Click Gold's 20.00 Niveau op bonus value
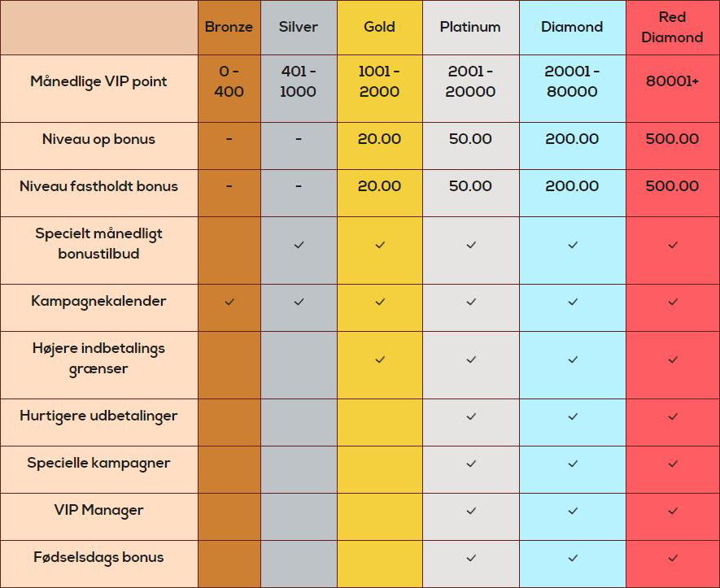This screenshot has width=720, height=588. (379, 138)
